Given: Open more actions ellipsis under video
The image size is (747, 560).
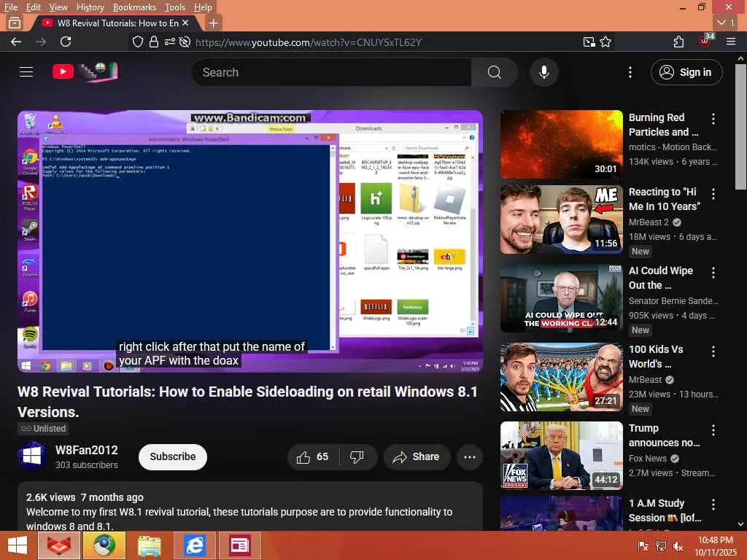Looking at the screenshot, I should point(470,457).
